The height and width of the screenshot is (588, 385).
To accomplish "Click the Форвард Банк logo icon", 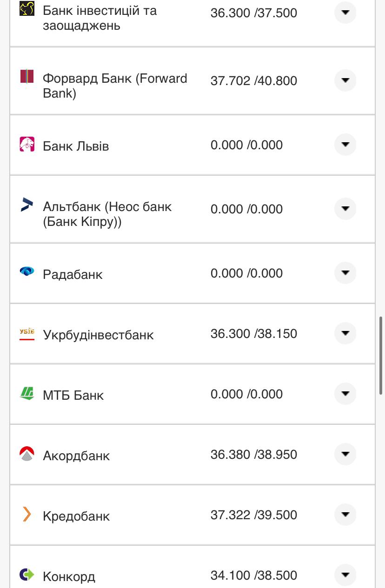I will (x=27, y=76).
